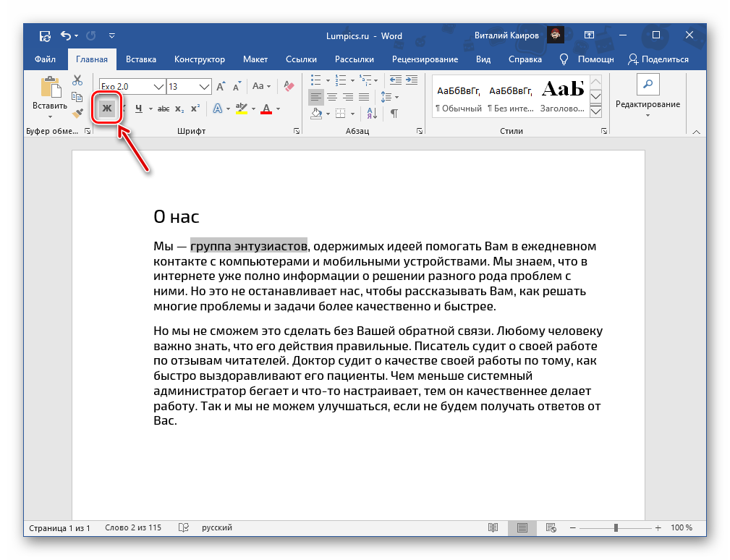Click the line spacing icon

(x=386, y=97)
